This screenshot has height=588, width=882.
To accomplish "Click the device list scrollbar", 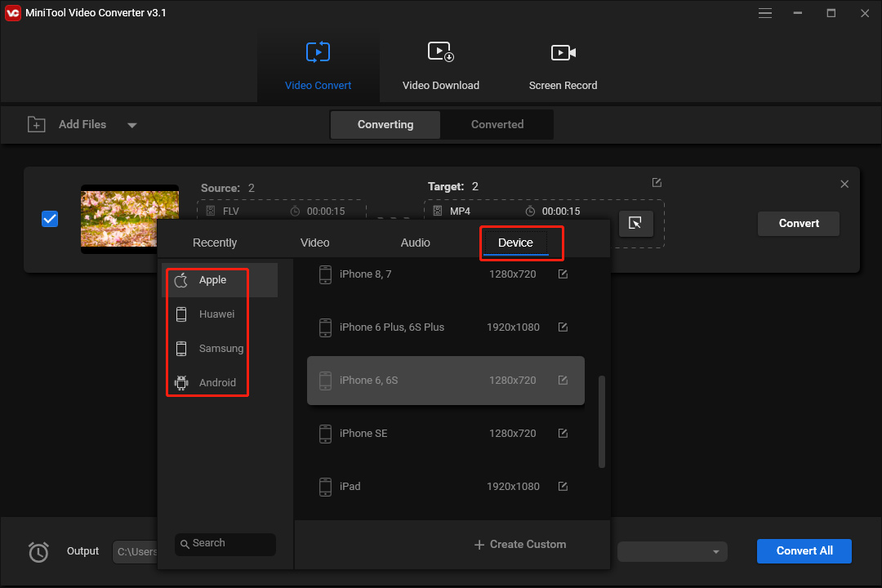I will click(x=601, y=421).
